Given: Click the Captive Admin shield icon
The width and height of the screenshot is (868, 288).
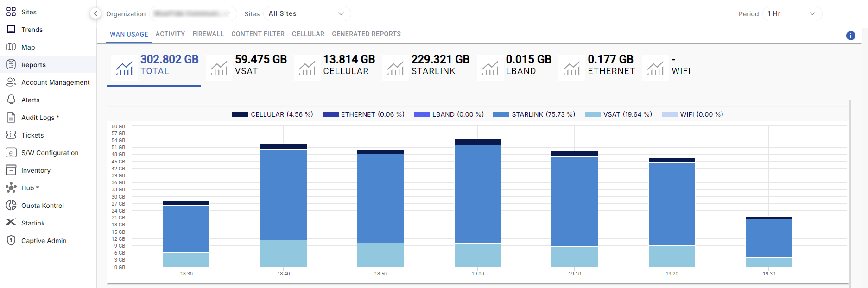Looking at the screenshot, I should click(x=11, y=240).
